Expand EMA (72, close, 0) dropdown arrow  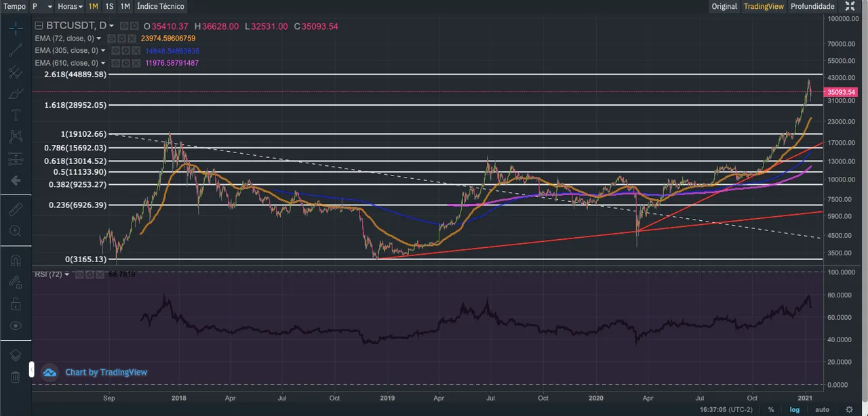pyautogui.click(x=99, y=39)
